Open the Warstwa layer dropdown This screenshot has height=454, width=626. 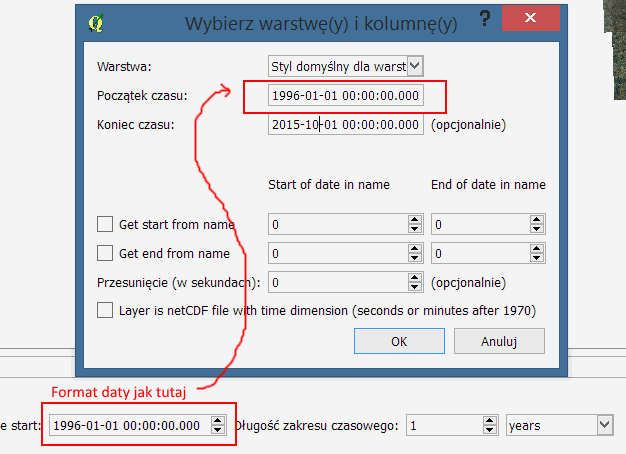pyautogui.click(x=415, y=66)
